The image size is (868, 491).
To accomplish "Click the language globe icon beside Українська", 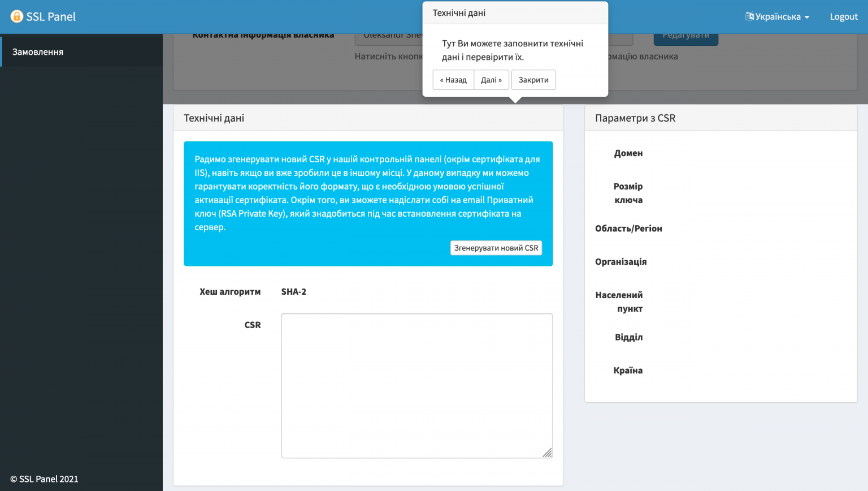I will coord(749,16).
